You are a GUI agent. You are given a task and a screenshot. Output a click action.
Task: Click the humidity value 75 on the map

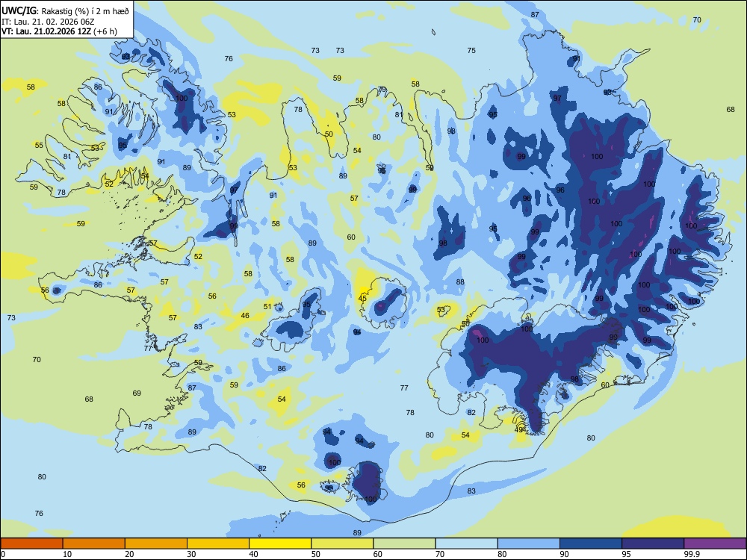(471, 51)
